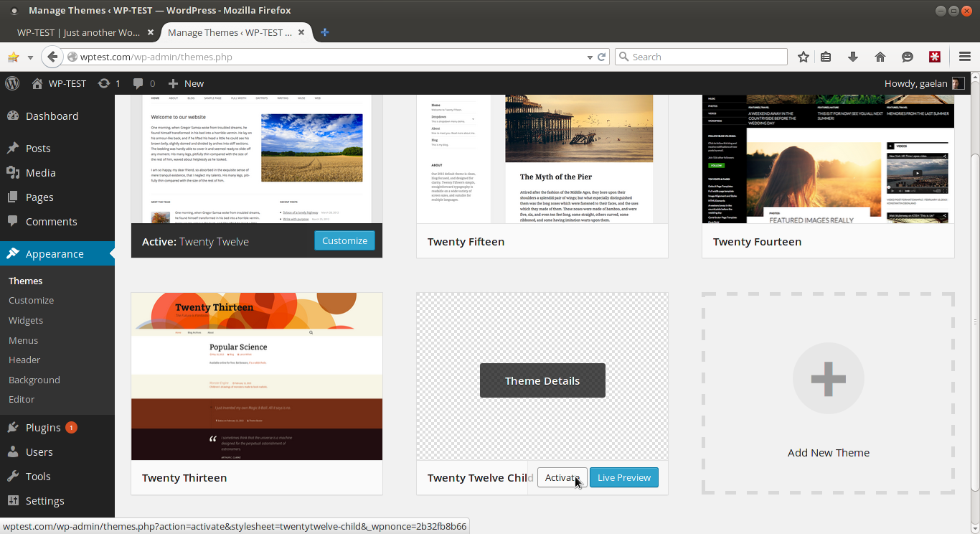The height and width of the screenshot is (534, 980).
Task: Click the page vertical scrollbar
Action: [975, 323]
